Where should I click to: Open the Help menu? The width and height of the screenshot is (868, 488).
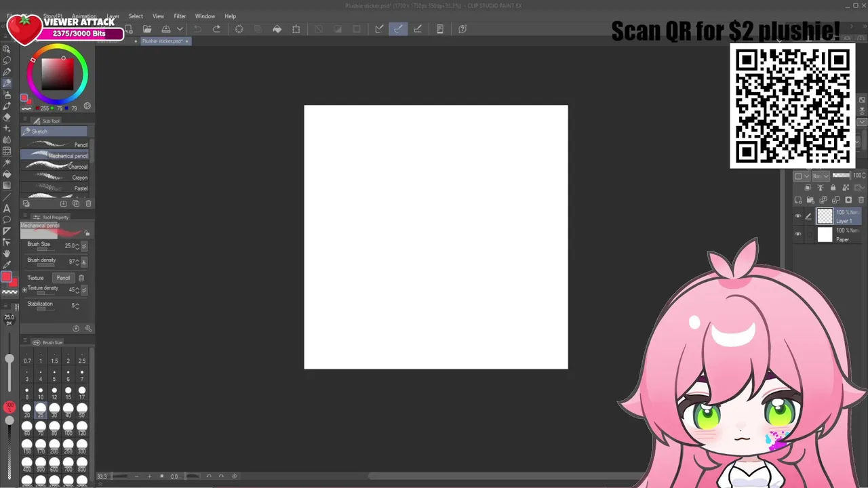point(231,16)
